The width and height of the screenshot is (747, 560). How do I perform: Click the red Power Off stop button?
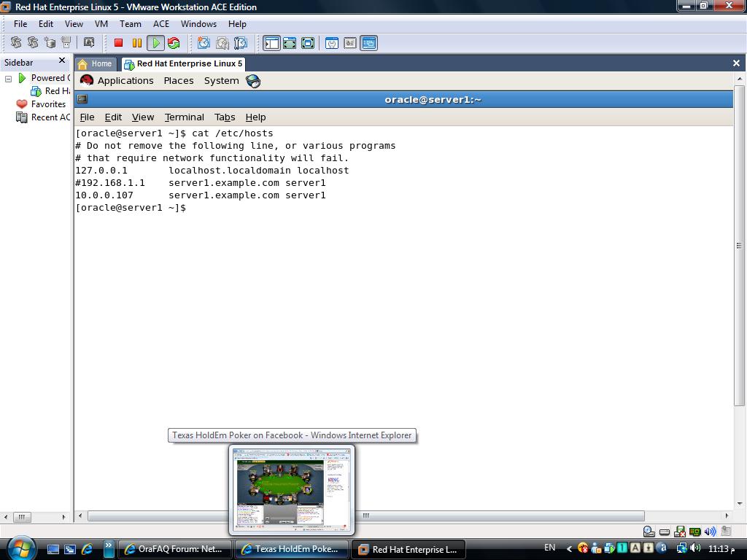(x=118, y=43)
